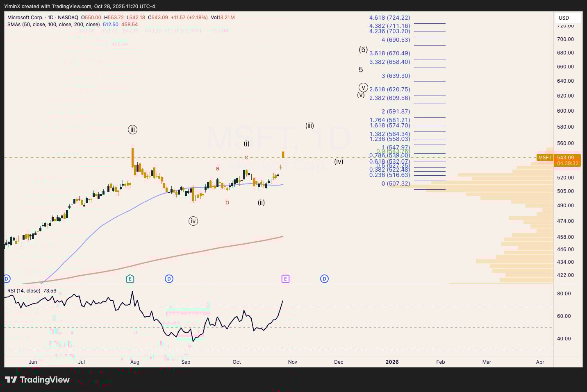
Task: Open the dividend D marker near September
Action: pos(169,279)
